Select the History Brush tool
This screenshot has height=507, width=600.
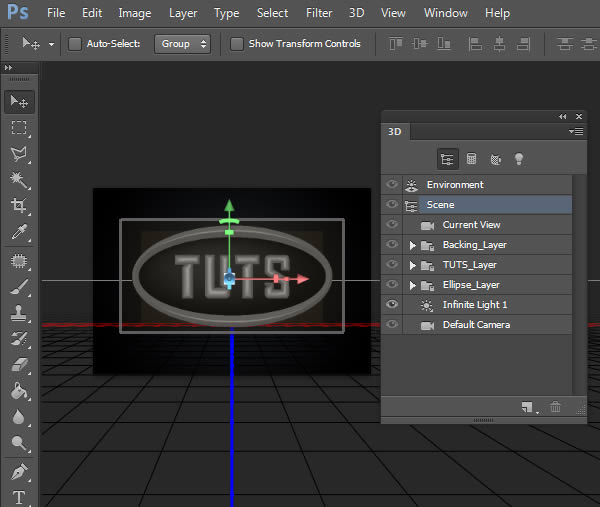click(x=19, y=339)
